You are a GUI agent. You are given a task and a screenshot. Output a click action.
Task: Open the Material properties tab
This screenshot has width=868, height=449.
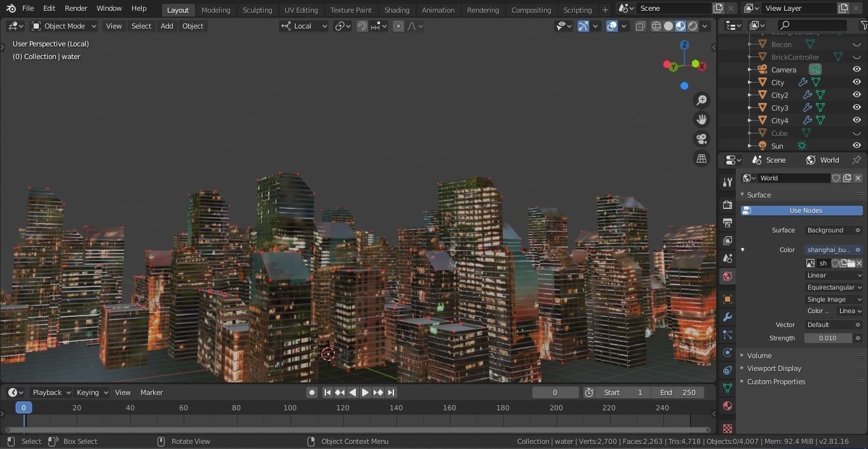(728, 406)
